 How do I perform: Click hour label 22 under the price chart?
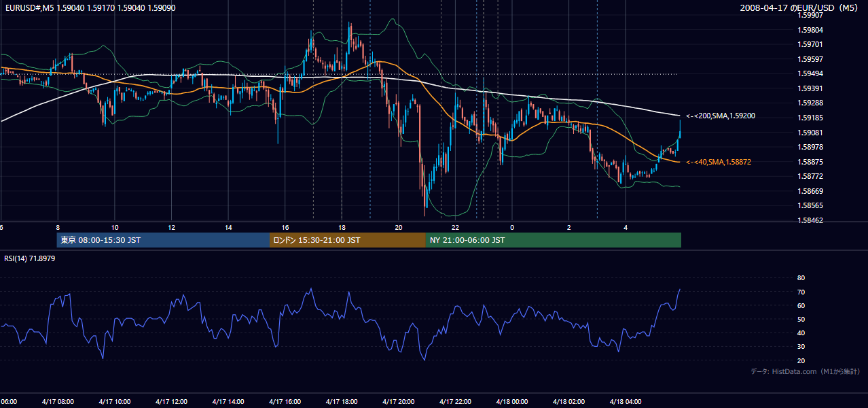pos(455,227)
